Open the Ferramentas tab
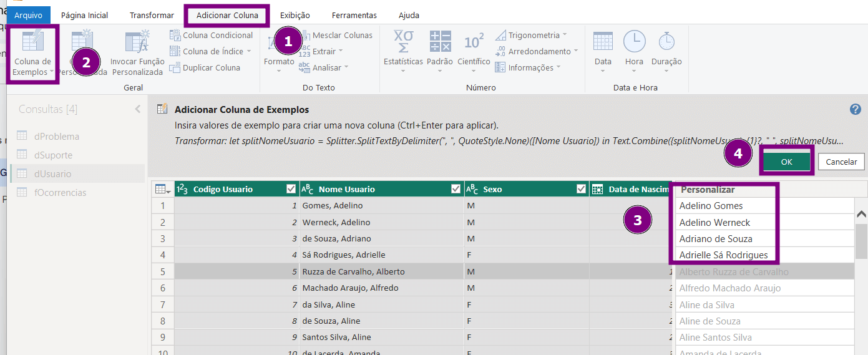868x355 pixels. tap(354, 15)
